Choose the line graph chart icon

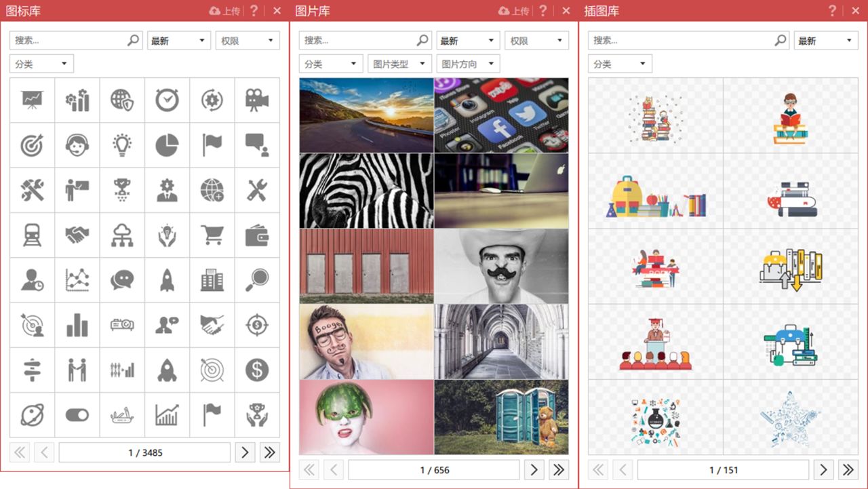coord(77,280)
